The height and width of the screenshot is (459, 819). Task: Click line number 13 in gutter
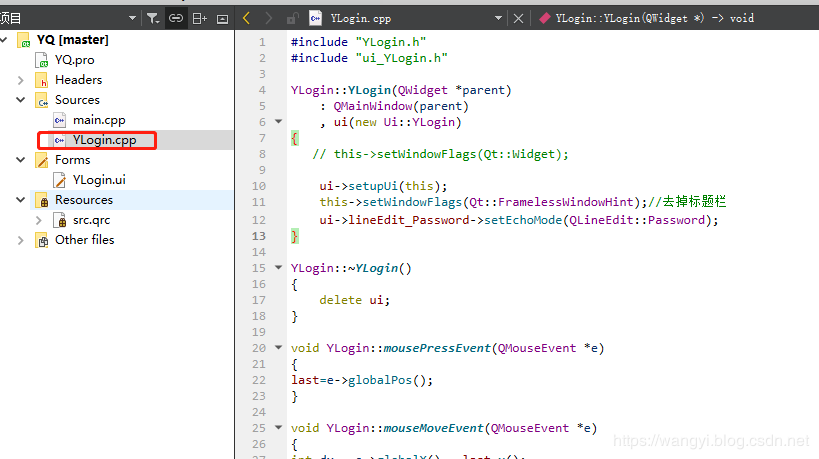[259, 236]
